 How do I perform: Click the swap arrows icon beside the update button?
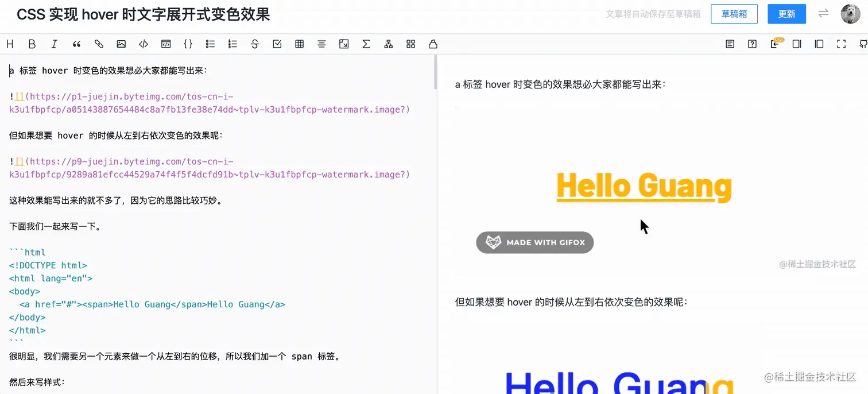click(823, 13)
